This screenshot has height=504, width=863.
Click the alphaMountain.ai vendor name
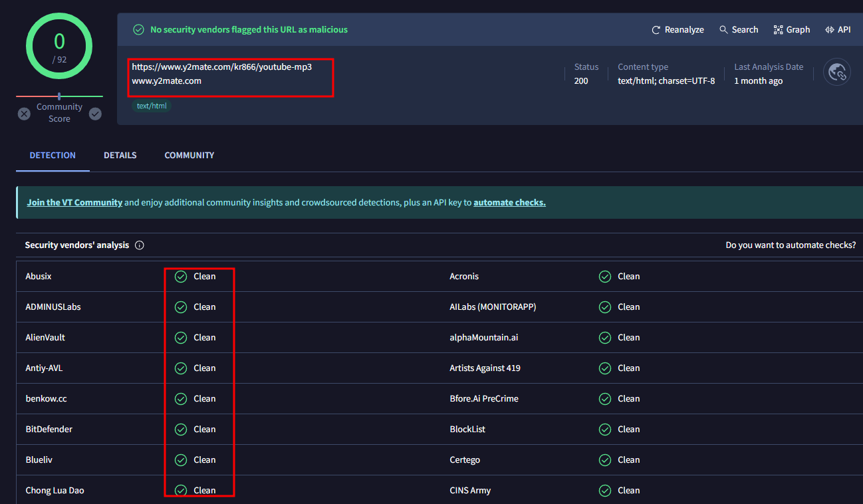point(484,337)
